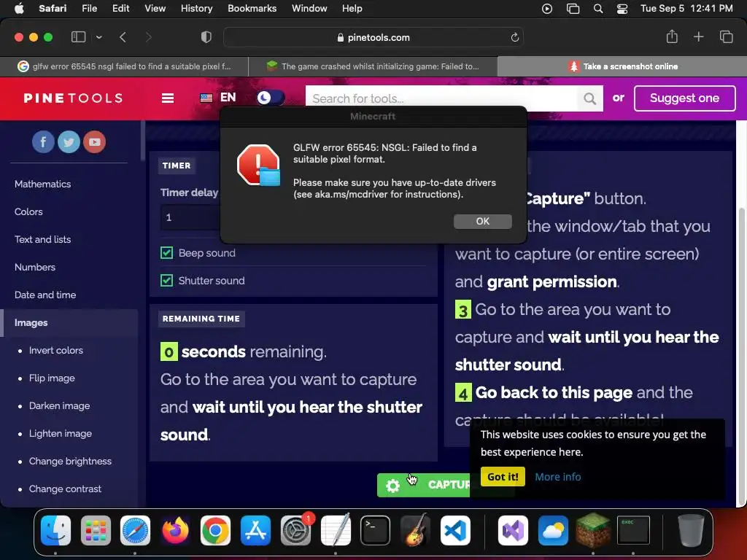Open the Change contrast tool
Screen dimensions: 747x560
[65, 489]
